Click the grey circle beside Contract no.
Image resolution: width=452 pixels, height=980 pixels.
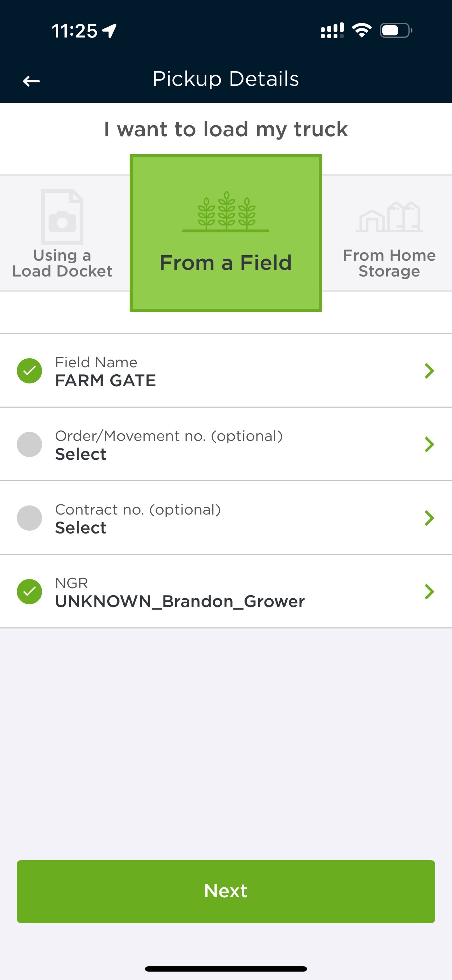pyautogui.click(x=29, y=518)
